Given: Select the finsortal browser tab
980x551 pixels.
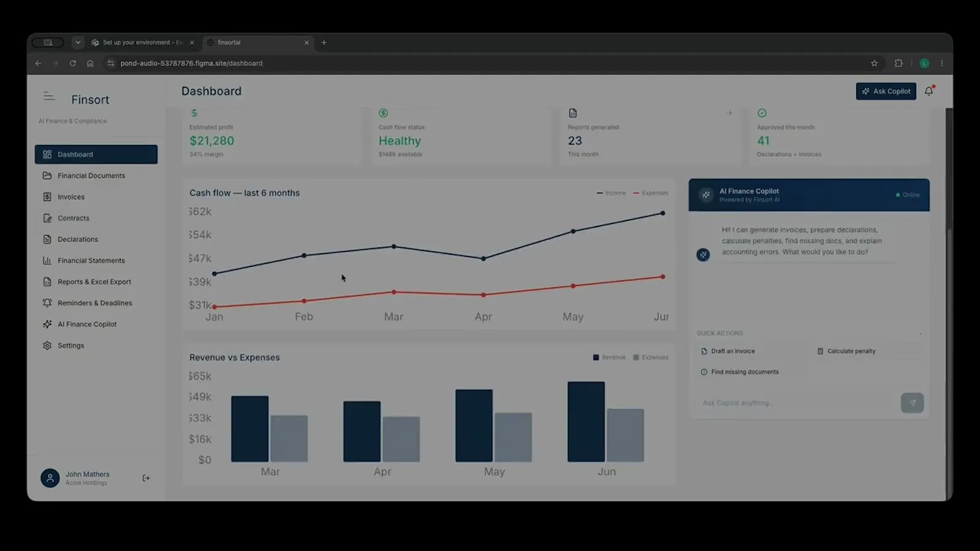Looking at the screenshot, I should pyautogui.click(x=257, y=42).
